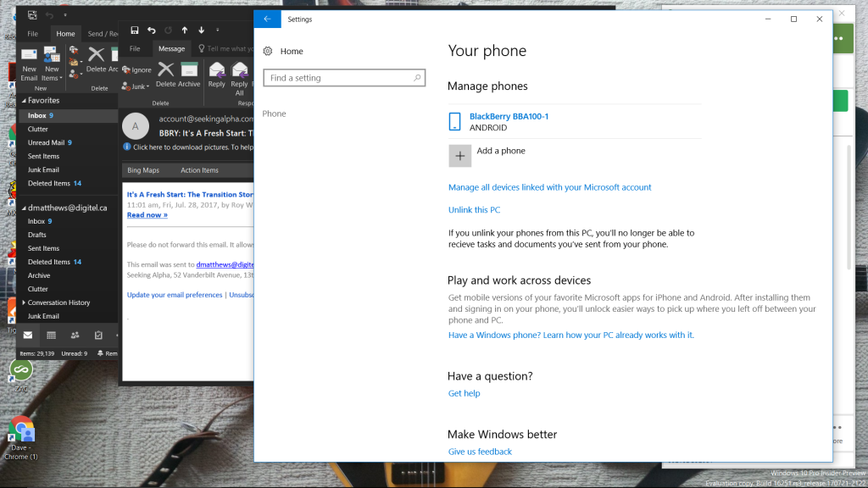Open Outlook main Quick Access customize dropdown
The image size is (868, 488).
point(65,15)
